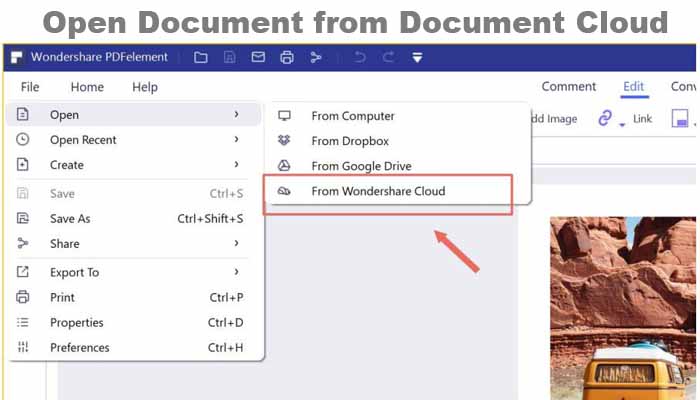The height and width of the screenshot is (400, 700).
Task: Open folder icon in title bar
Action: point(200,57)
